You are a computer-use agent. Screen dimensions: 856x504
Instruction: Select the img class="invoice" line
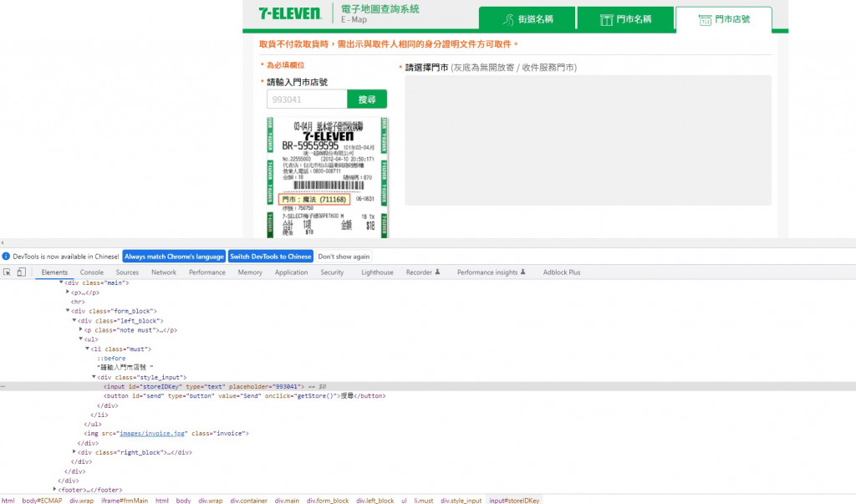click(166, 434)
